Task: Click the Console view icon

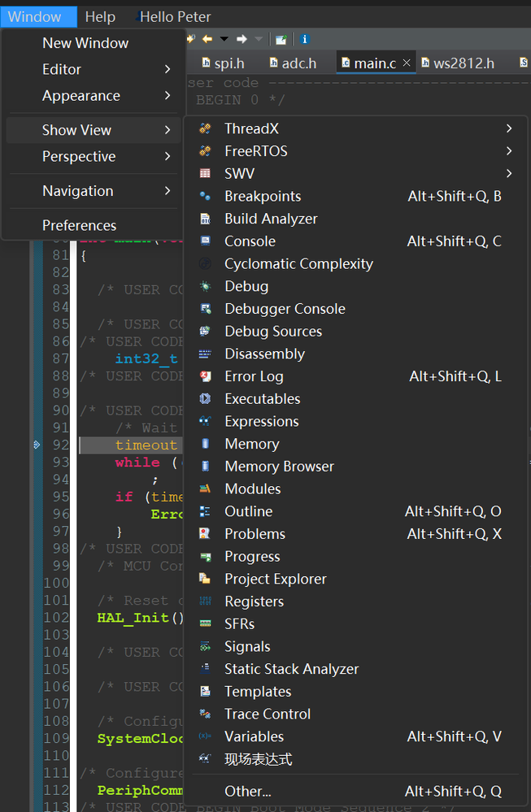Action: tap(206, 241)
